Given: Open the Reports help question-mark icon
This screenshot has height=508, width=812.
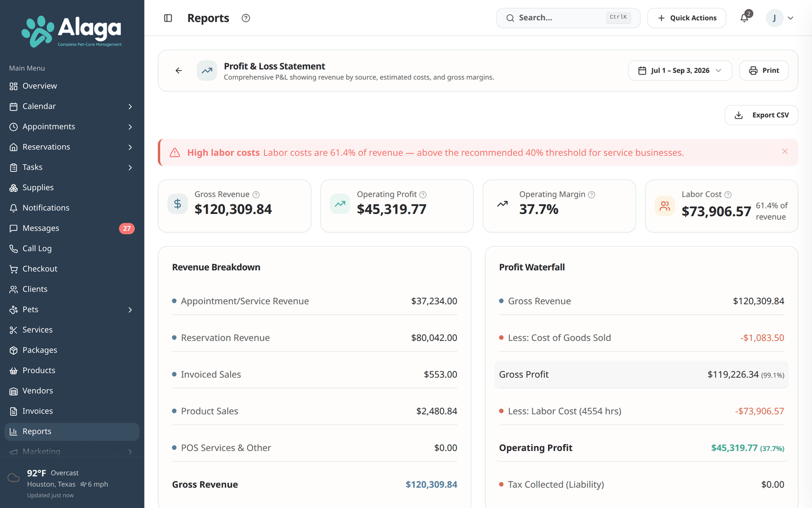Looking at the screenshot, I should (246, 18).
